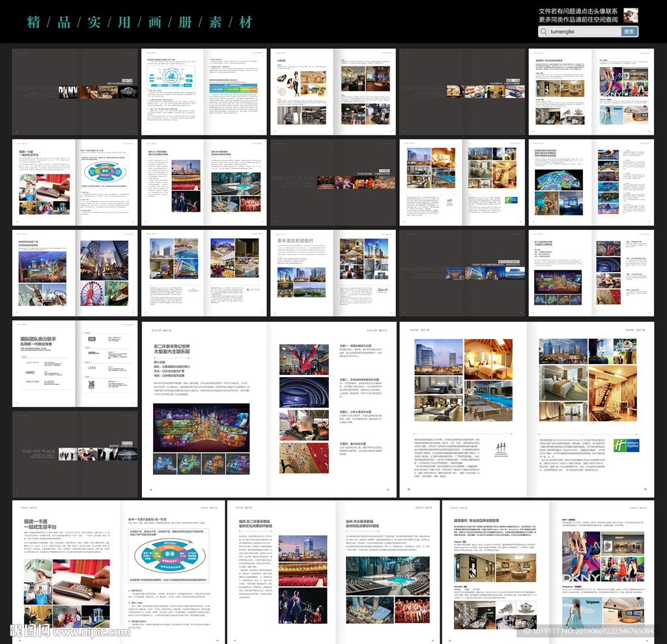Image resolution: width=667 pixels, height=644 pixels.
Task: Open the small second-row theatre spread with red seats
Action: 204,182
